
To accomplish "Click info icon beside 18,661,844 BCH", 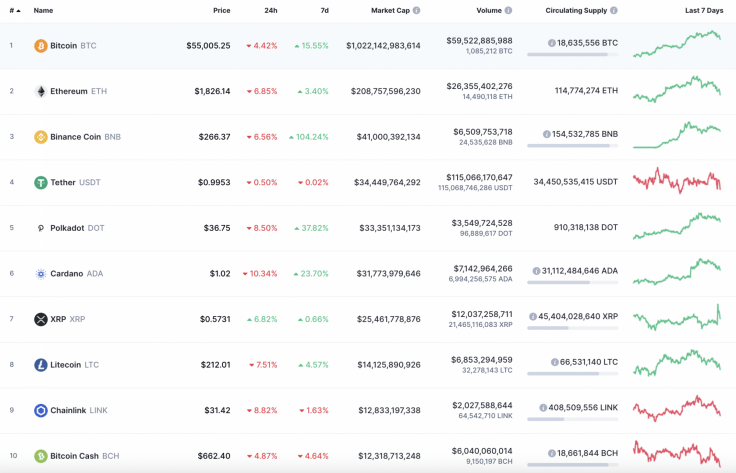I will (552, 453).
